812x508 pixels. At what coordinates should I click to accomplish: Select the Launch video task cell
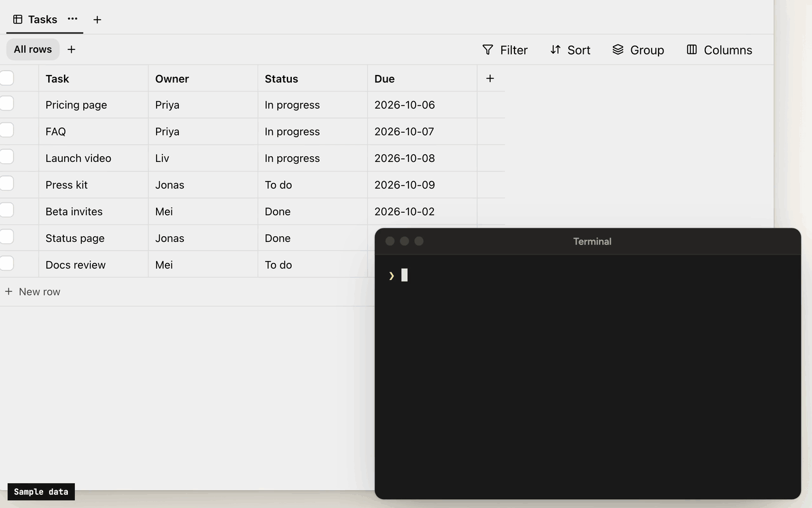93,158
